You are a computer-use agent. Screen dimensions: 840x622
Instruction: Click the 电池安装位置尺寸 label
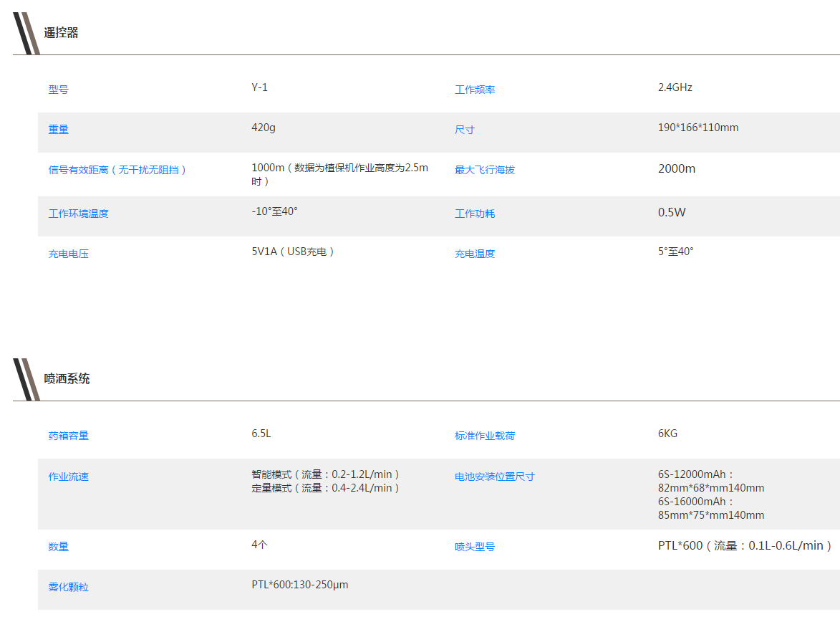click(495, 477)
